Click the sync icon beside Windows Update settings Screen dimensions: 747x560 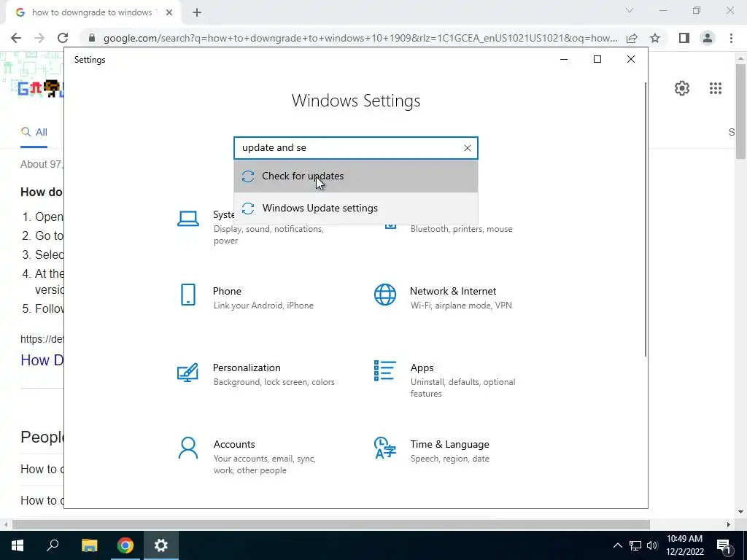[x=248, y=208]
